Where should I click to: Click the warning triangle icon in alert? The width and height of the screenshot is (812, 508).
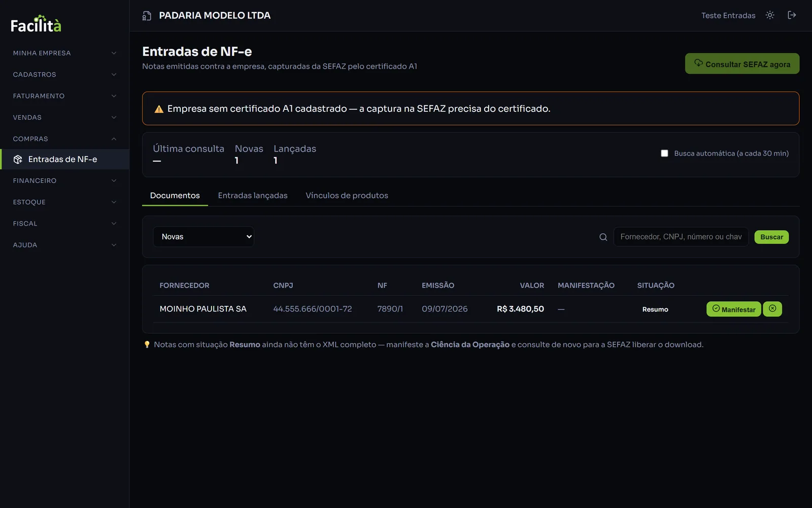[159, 109]
